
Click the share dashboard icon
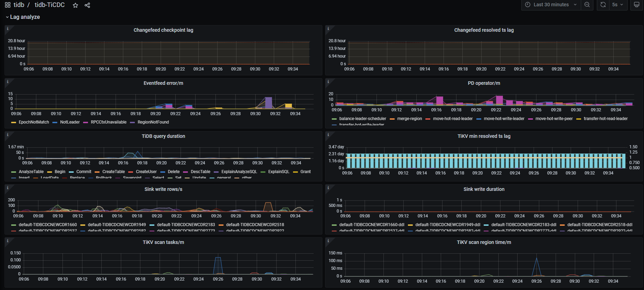click(x=87, y=5)
